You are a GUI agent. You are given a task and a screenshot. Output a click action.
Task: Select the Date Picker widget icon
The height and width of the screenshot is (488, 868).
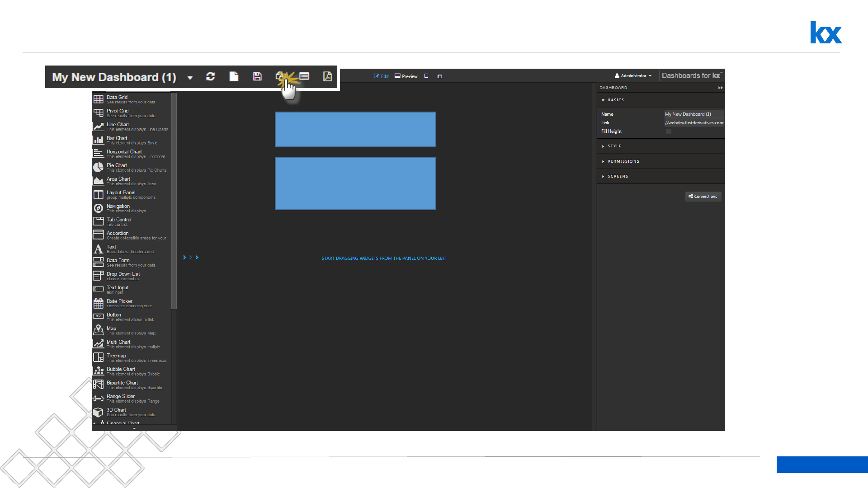point(98,303)
